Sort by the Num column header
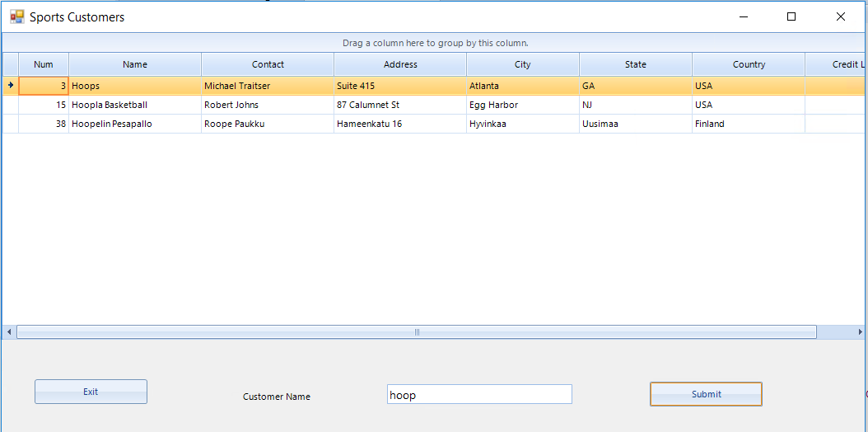The height and width of the screenshot is (432, 868). click(44, 64)
